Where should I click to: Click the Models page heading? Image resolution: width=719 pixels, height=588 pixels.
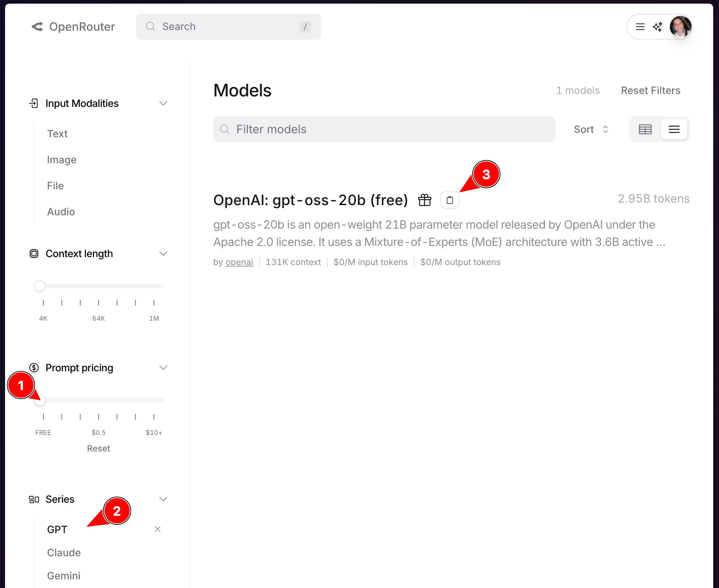coord(242,90)
